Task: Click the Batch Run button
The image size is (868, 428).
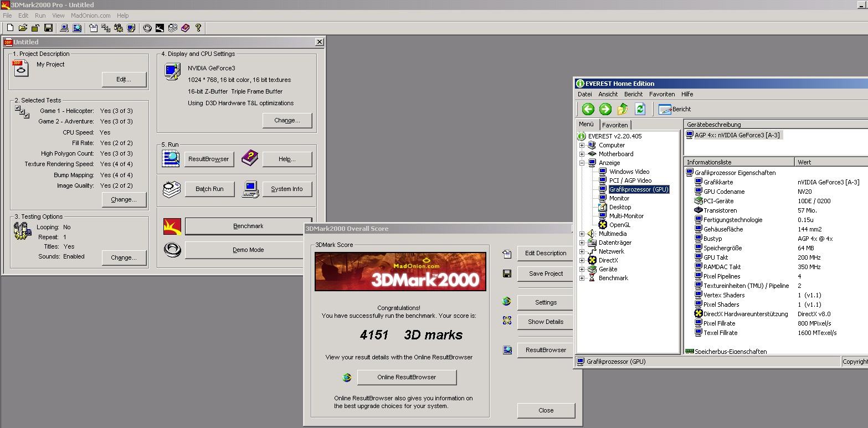Action: pos(209,189)
